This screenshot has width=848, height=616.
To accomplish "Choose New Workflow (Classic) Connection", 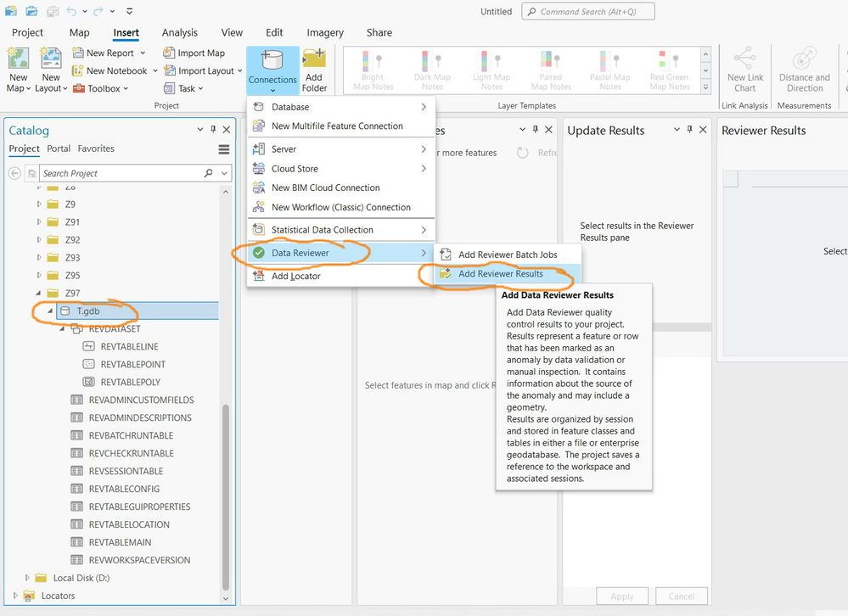I will [x=340, y=208].
